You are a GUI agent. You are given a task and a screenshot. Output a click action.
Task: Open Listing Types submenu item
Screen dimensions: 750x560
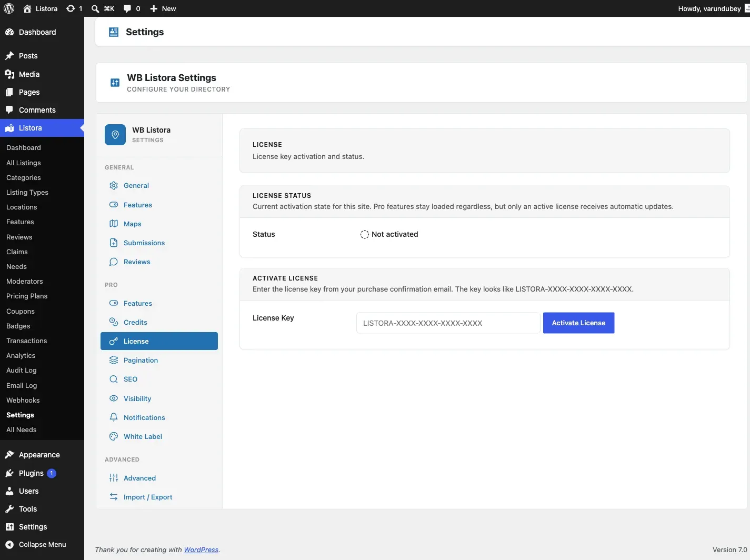(27, 192)
